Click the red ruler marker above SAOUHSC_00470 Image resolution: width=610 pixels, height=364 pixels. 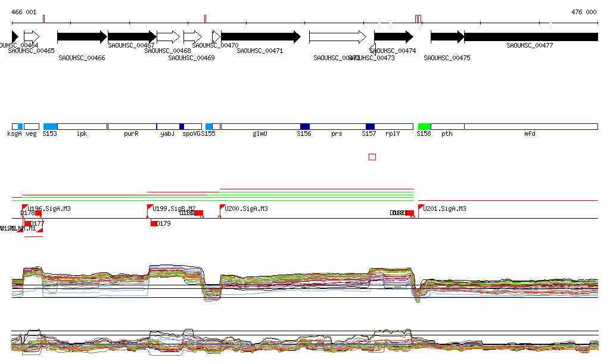tap(205, 19)
